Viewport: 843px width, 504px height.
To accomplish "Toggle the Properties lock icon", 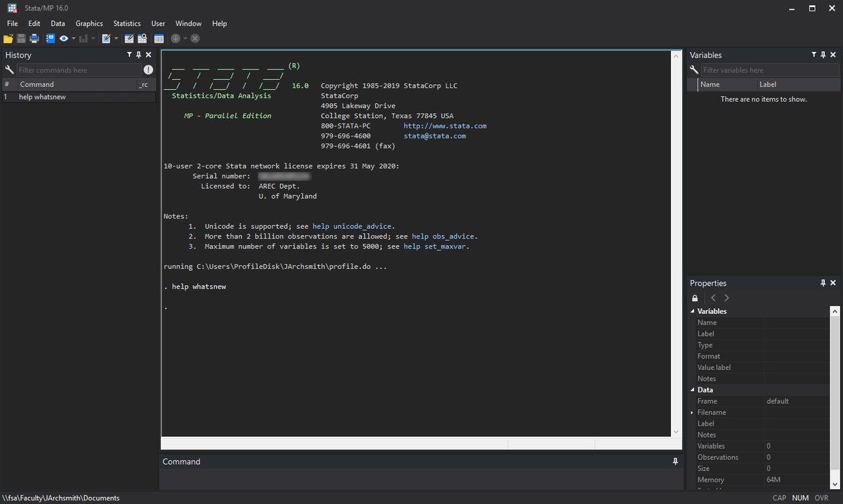I will point(695,298).
